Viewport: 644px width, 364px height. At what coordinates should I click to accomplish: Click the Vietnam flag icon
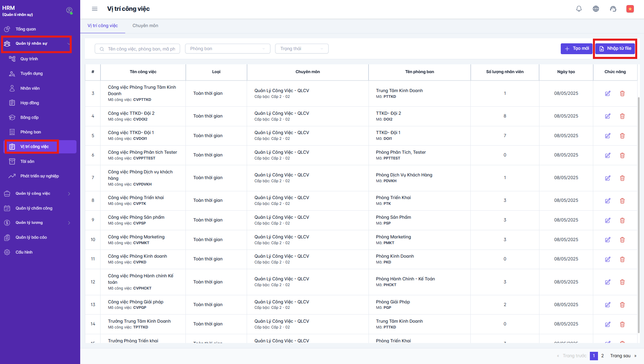[630, 9]
